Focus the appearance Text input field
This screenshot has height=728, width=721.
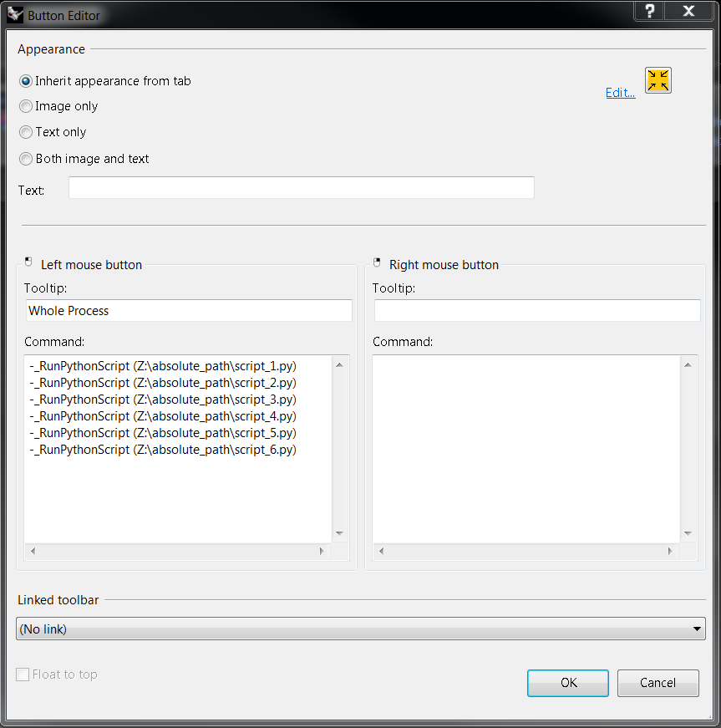click(x=302, y=187)
